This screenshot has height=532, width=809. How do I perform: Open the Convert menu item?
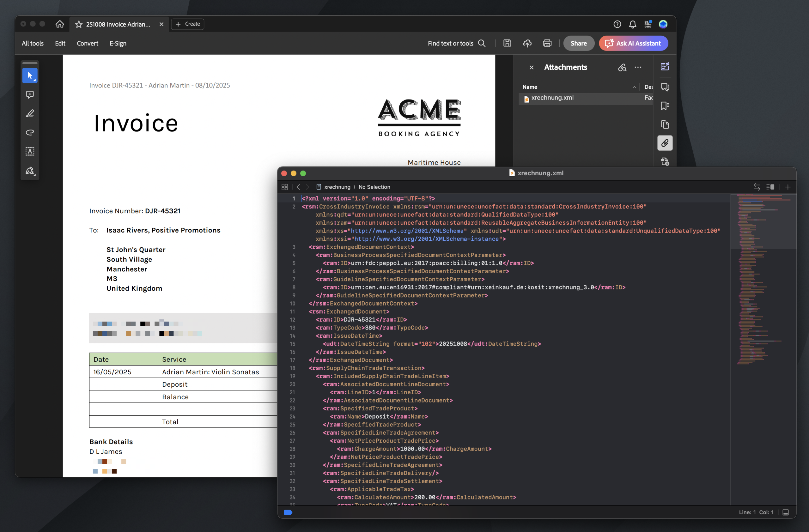87,43
